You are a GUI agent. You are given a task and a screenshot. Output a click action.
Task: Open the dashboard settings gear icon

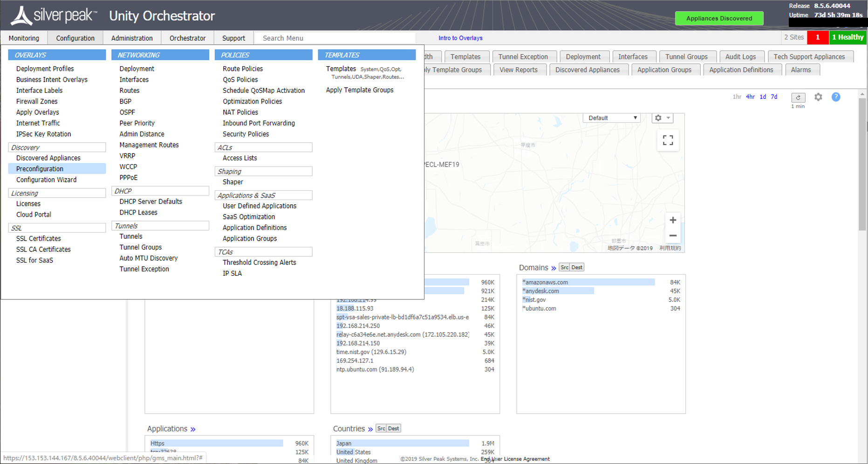coord(818,97)
